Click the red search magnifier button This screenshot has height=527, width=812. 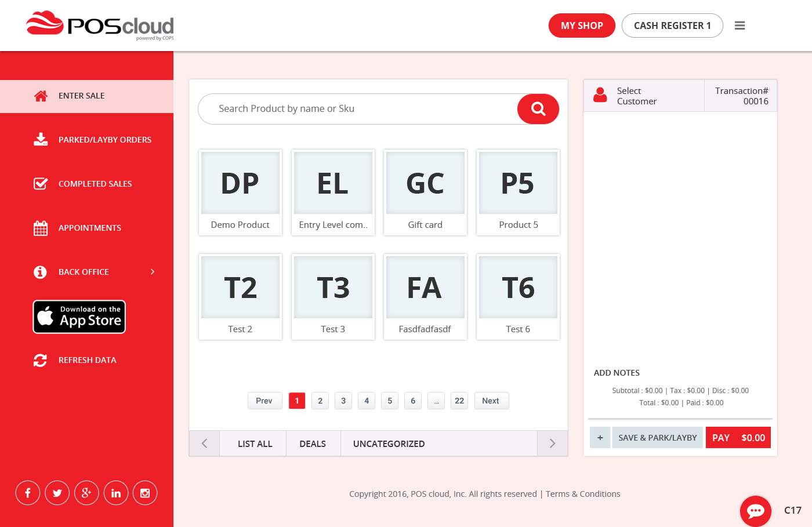point(538,109)
